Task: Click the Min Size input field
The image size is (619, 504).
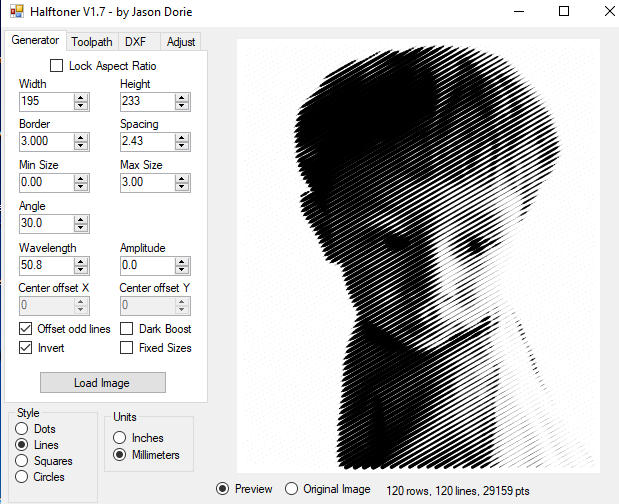Action: 46,183
